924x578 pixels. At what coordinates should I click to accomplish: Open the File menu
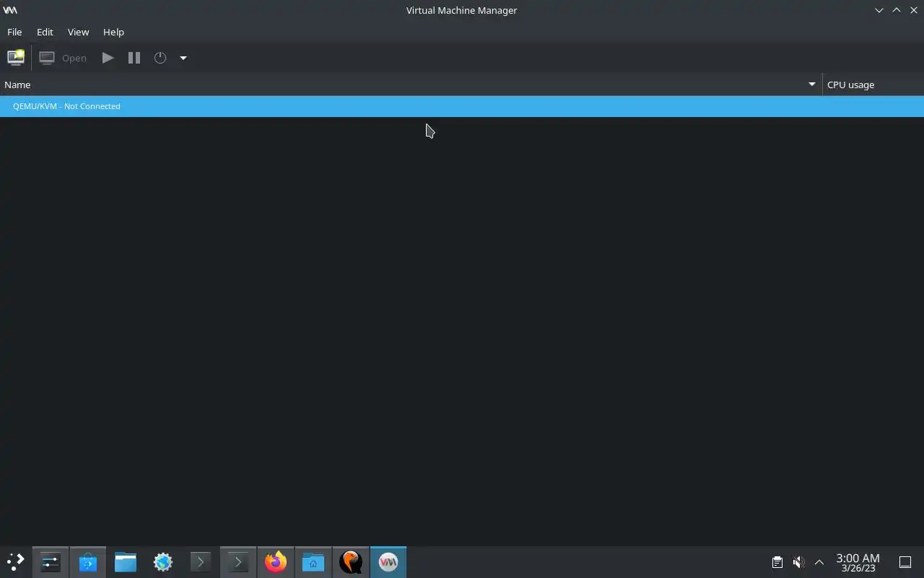14,32
